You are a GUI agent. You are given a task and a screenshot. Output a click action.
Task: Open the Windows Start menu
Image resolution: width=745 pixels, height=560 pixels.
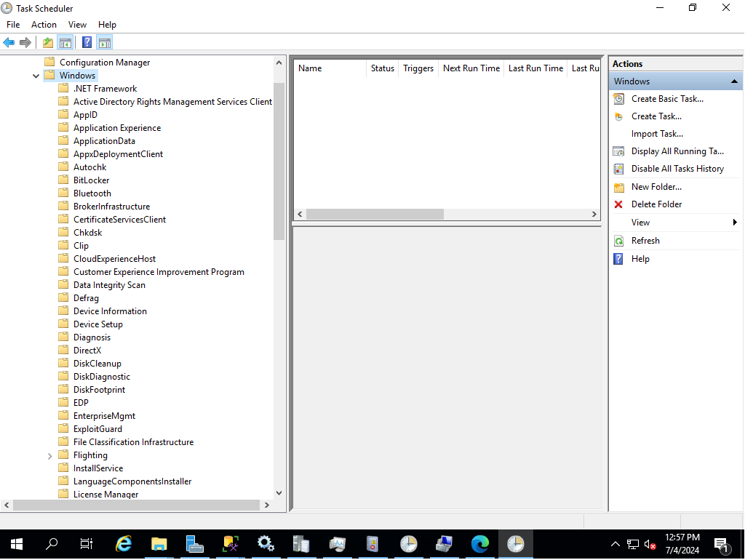tap(17, 544)
